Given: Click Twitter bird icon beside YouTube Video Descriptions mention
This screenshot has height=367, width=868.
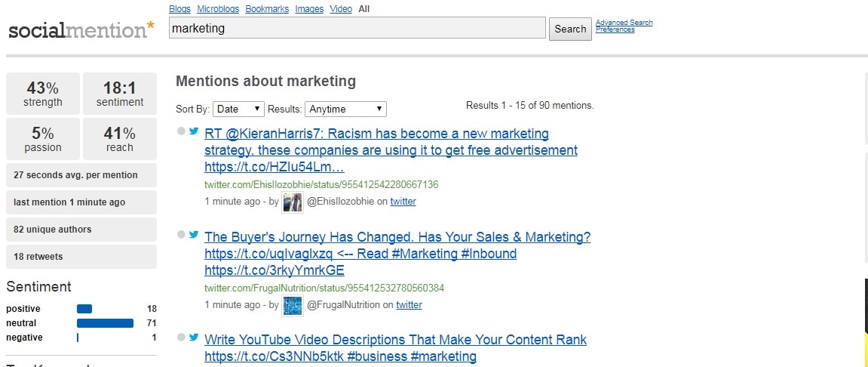Looking at the screenshot, I should coord(194,337).
